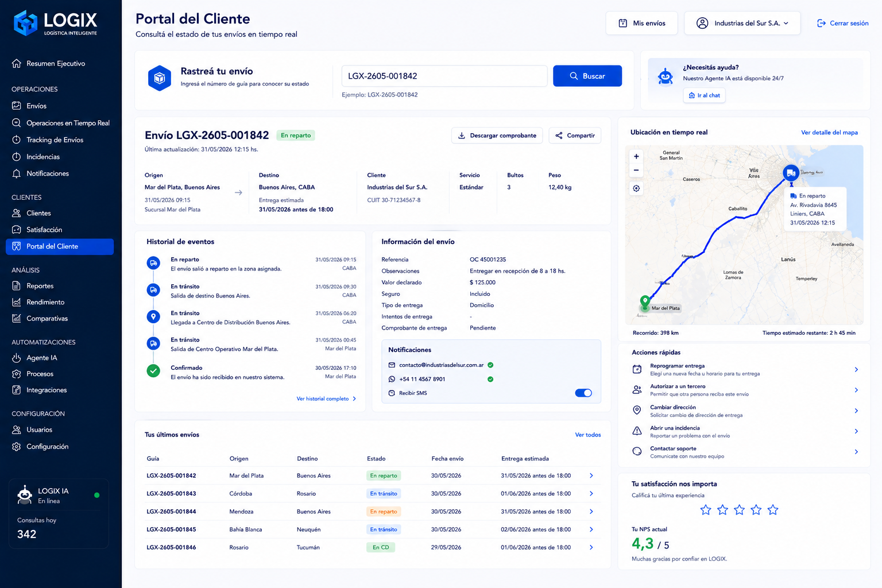Rate experience with the fifth star
The height and width of the screenshot is (588, 882).
pos(773,510)
